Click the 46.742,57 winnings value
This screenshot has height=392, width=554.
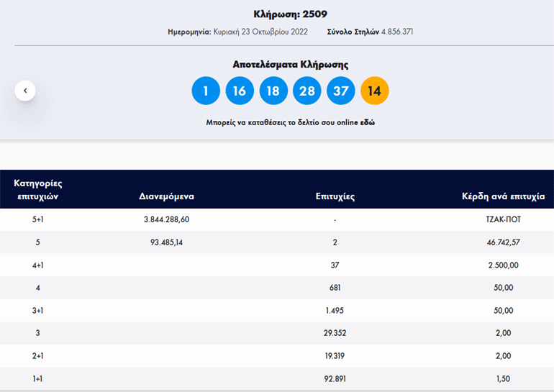(x=503, y=242)
